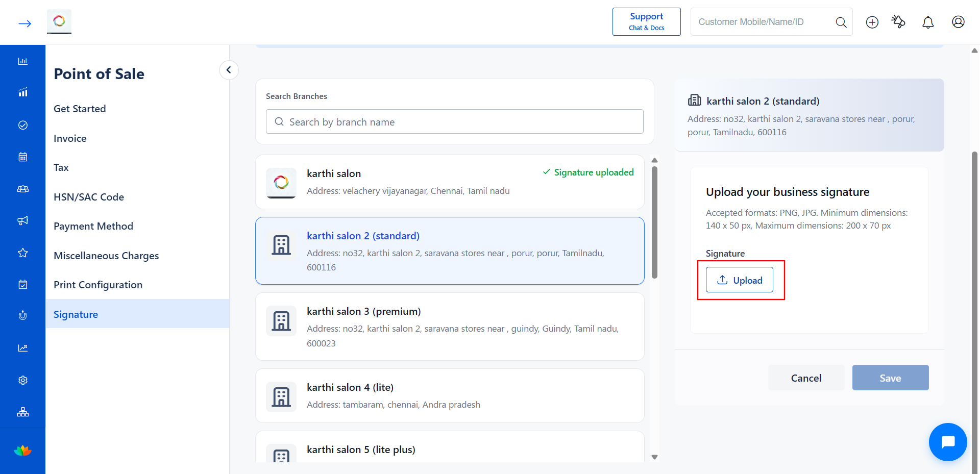Click the plus circle add icon
The image size is (980, 474).
(872, 22)
